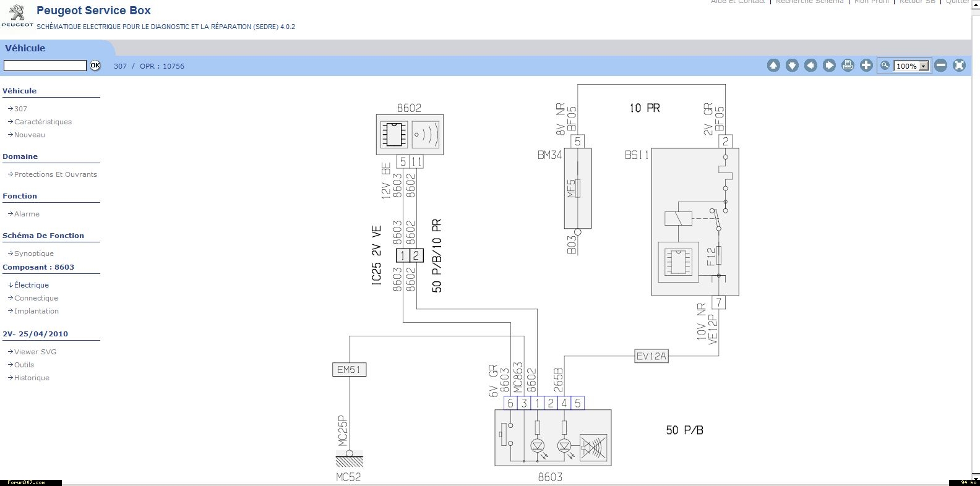Click the EV12A splice label in the diagram
Image resolution: width=980 pixels, height=486 pixels.
(x=651, y=356)
